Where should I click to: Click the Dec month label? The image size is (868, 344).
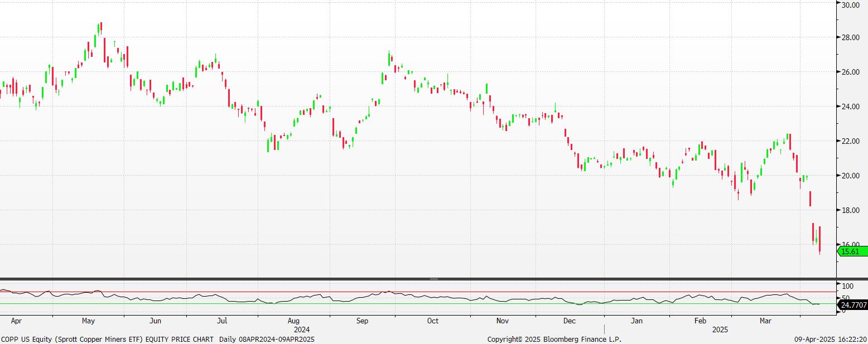tap(570, 321)
